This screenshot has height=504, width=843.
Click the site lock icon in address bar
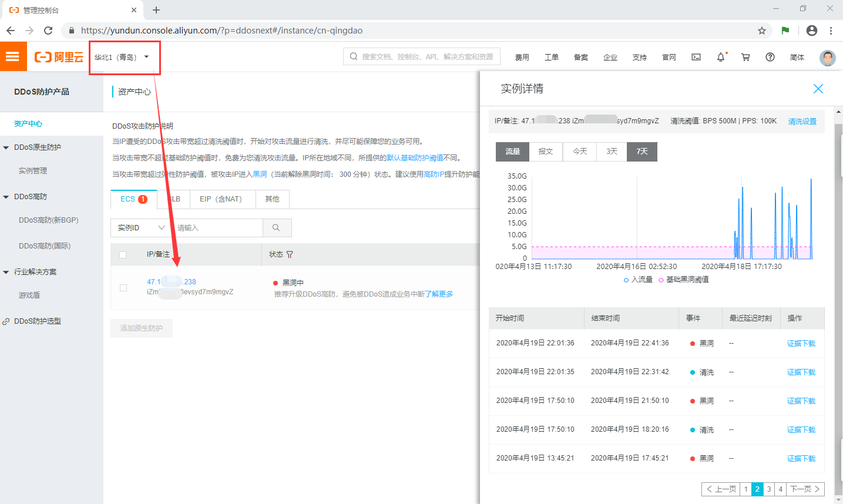click(72, 31)
